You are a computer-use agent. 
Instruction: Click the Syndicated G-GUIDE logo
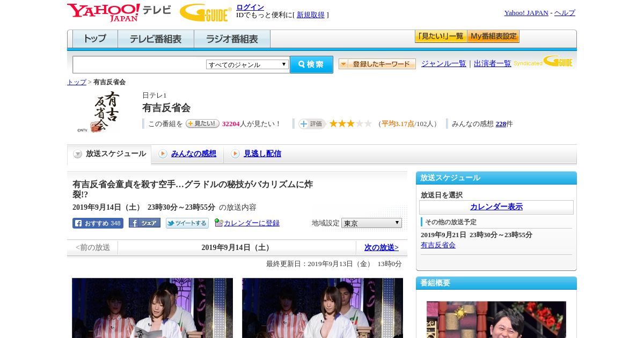543,61
